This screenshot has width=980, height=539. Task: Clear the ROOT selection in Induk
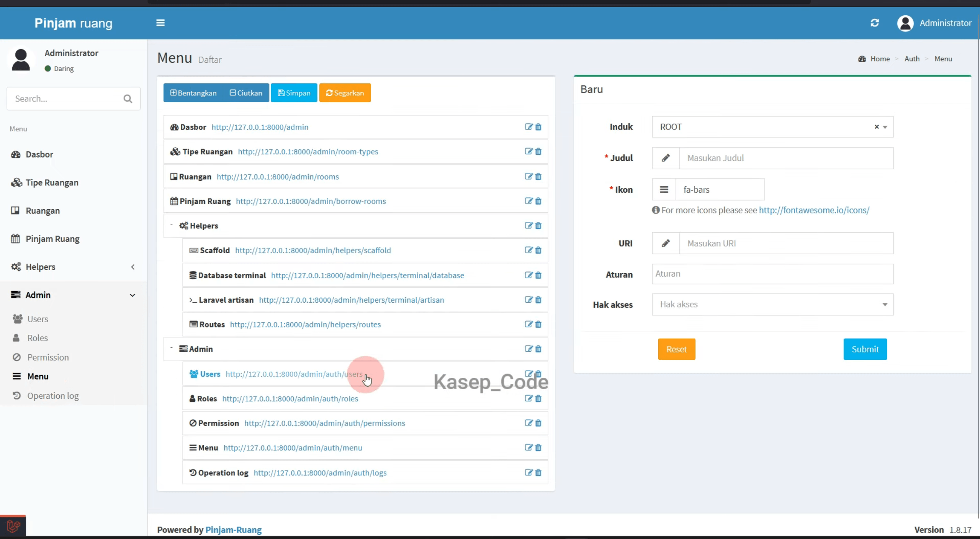(876, 127)
